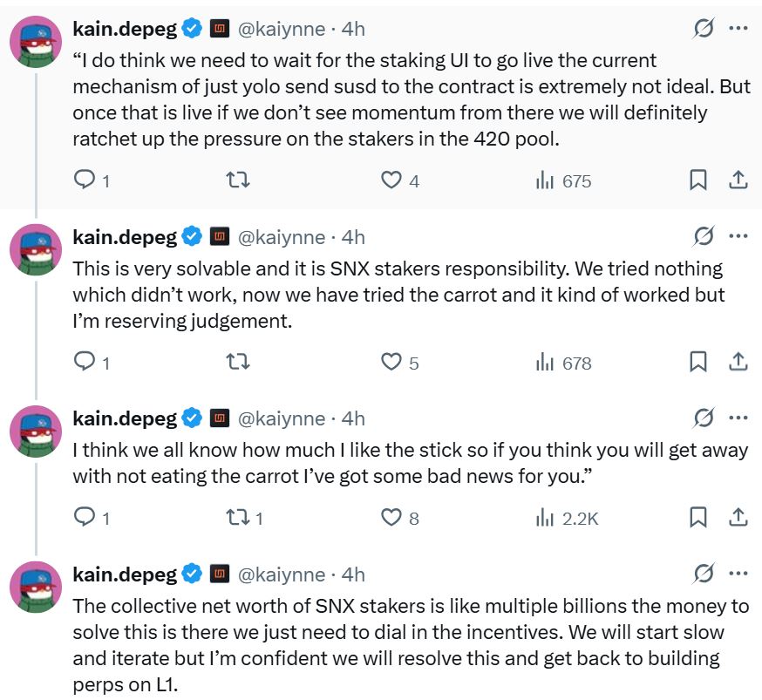Like the tweet with 5 likes

[391, 362]
